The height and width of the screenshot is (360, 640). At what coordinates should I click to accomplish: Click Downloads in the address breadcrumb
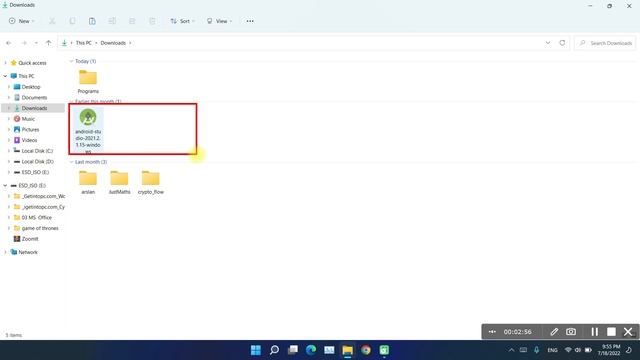pos(113,43)
